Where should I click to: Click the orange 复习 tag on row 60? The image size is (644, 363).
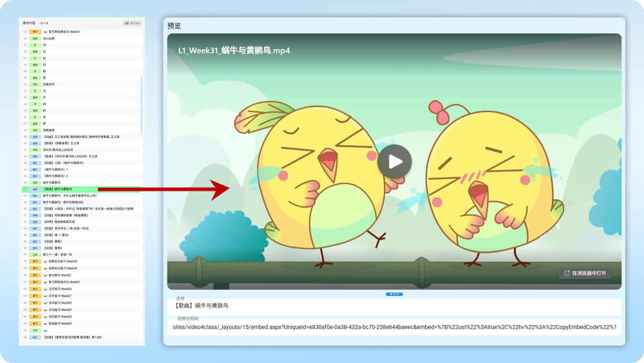(x=35, y=275)
